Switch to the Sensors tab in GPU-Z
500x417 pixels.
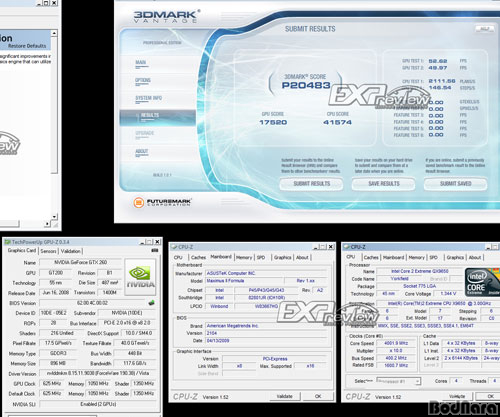coord(48,251)
